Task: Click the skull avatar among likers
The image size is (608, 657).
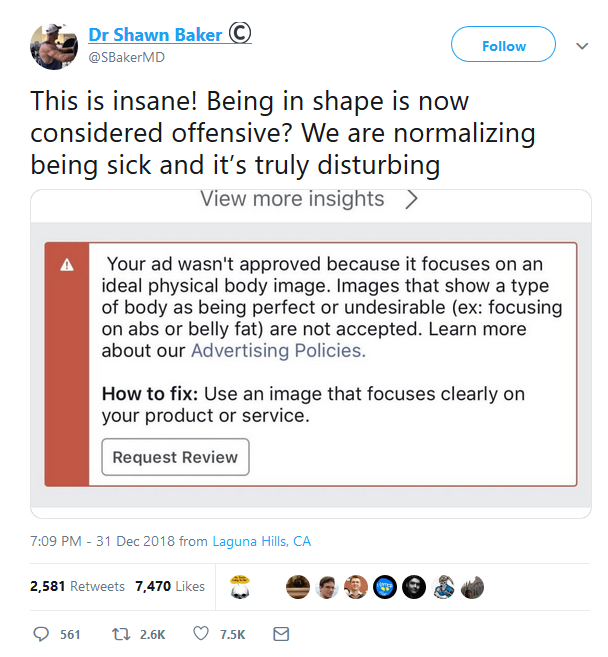Action: [240, 587]
